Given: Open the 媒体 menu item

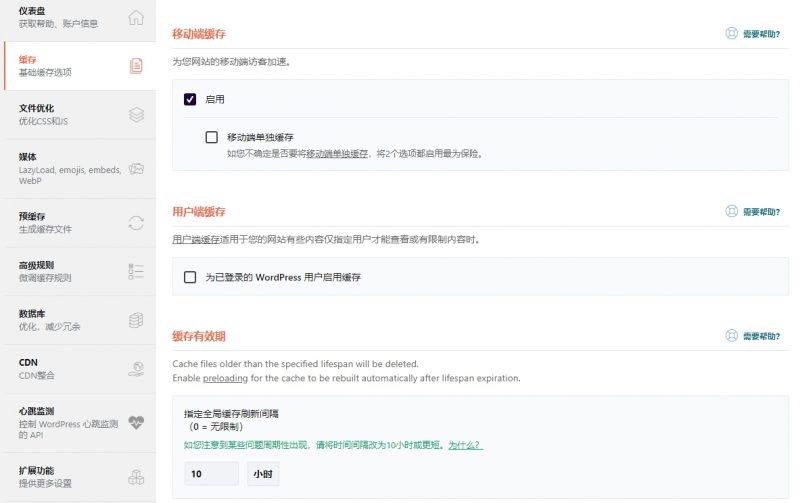Looking at the screenshot, I should tap(80, 169).
